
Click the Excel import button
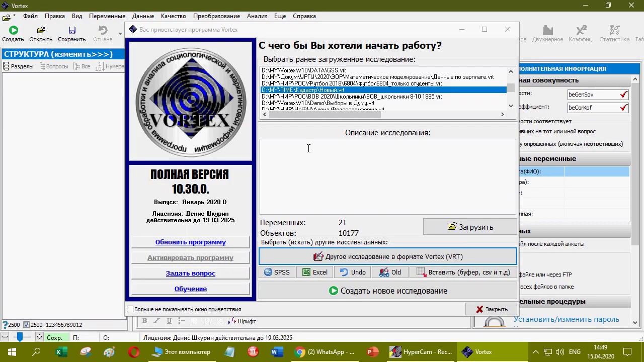[315, 272]
